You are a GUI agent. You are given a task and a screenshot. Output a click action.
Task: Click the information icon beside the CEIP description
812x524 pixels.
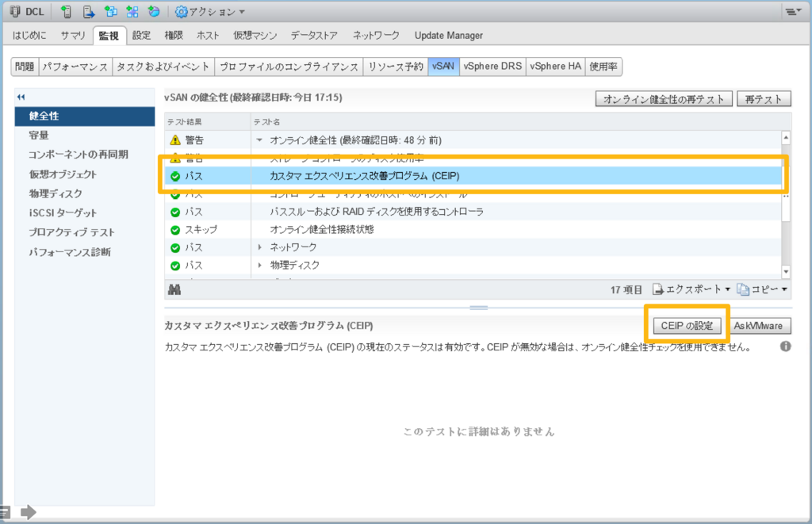coord(786,346)
